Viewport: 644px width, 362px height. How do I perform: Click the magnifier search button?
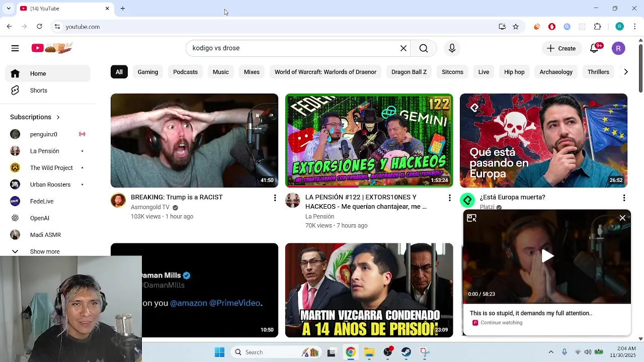pos(424,48)
